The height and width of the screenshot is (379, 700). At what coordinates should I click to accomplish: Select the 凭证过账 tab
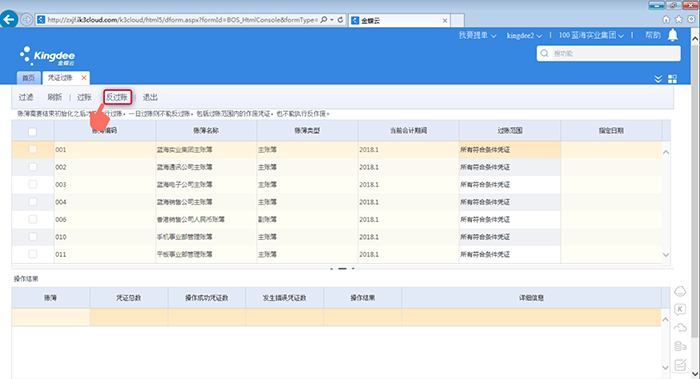60,78
